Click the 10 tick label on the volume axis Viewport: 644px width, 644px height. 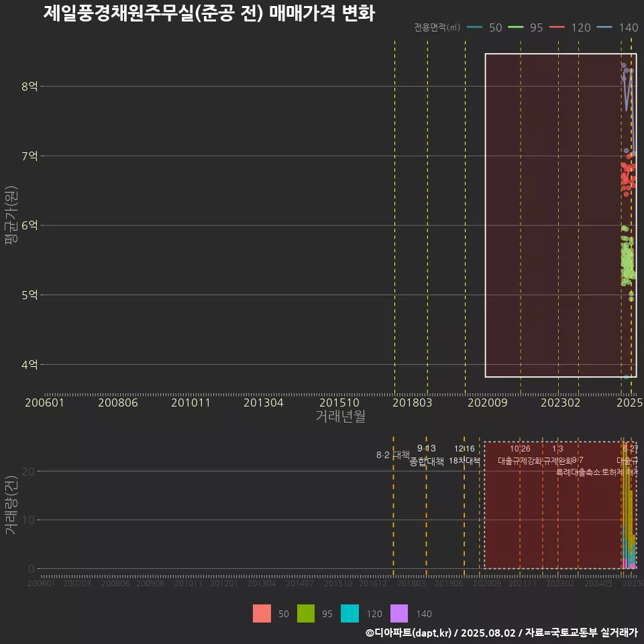28,520
